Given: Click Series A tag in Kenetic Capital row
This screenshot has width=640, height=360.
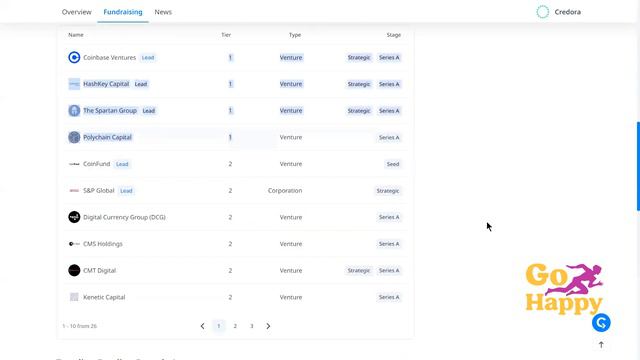Looking at the screenshot, I should pyautogui.click(x=389, y=297).
